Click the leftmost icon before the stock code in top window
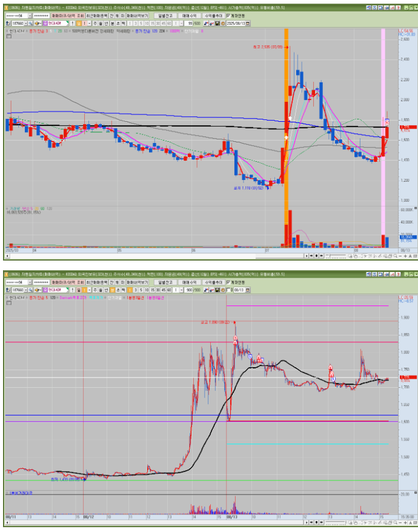The image size is (418, 532). tap(8, 24)
